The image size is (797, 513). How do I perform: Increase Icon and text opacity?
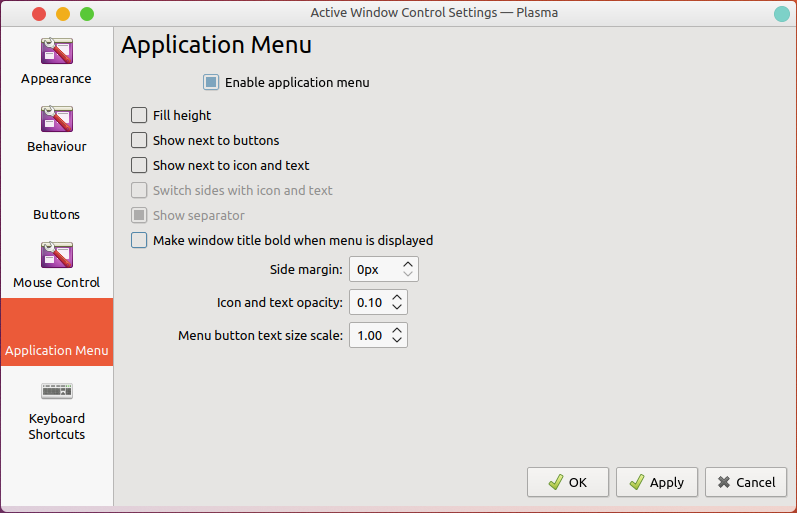[397, 297]
